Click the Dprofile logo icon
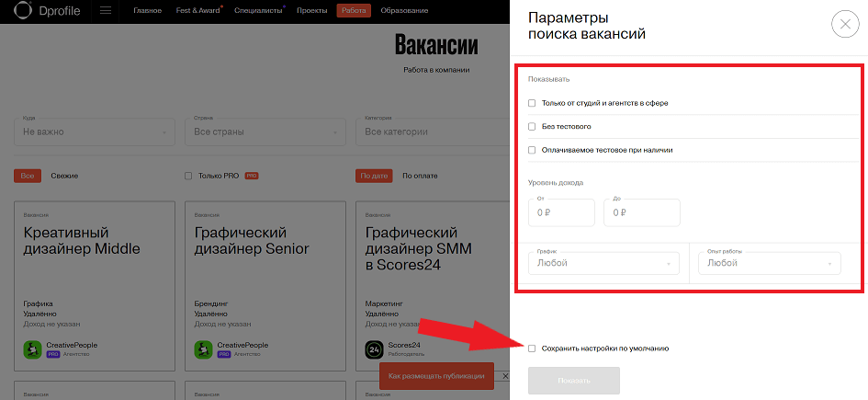This screenshot has height=400, width=868. click(x=23, y=10)
